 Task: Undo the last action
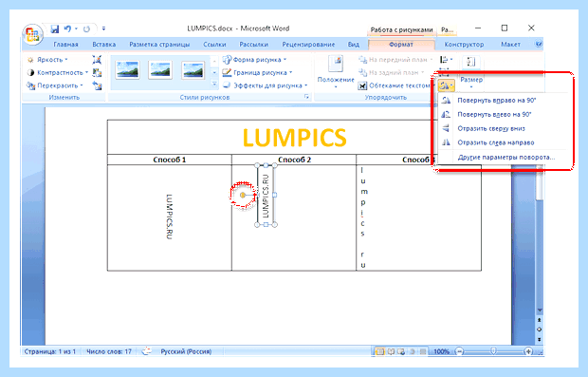pos(67,28)
